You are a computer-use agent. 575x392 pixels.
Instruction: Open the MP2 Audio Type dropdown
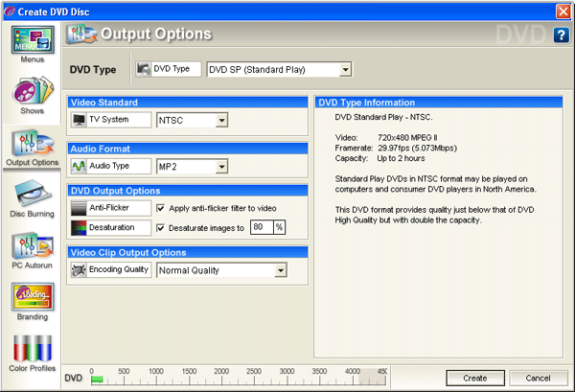coord(193,167)
